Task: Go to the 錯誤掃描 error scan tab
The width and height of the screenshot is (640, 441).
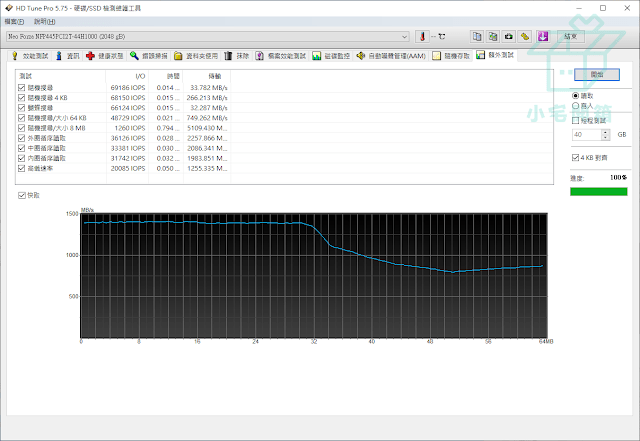Action: tap(149, 56)
